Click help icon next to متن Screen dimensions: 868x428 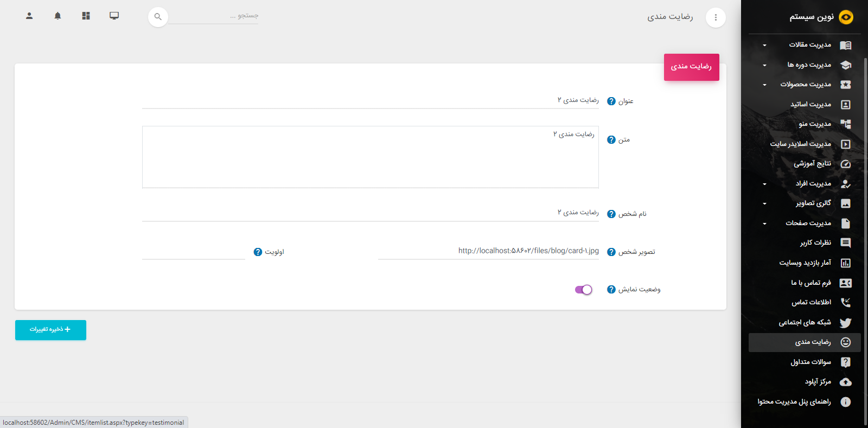pyautogui.click(x=611, y=140)
